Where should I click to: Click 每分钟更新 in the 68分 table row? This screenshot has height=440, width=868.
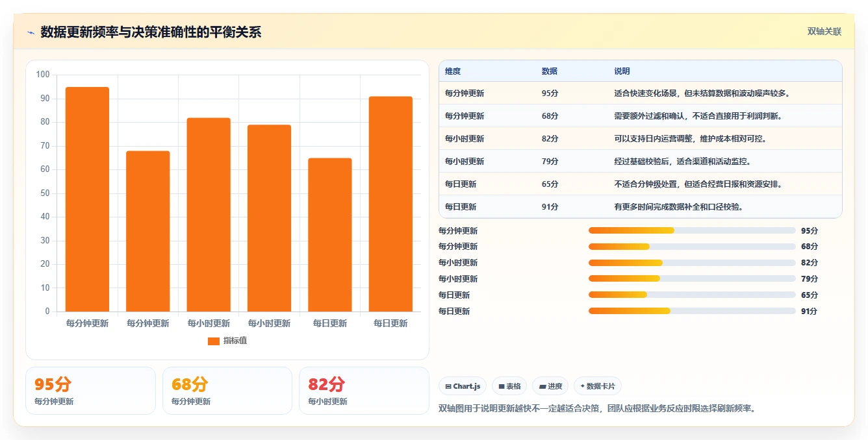click(465, 116)
